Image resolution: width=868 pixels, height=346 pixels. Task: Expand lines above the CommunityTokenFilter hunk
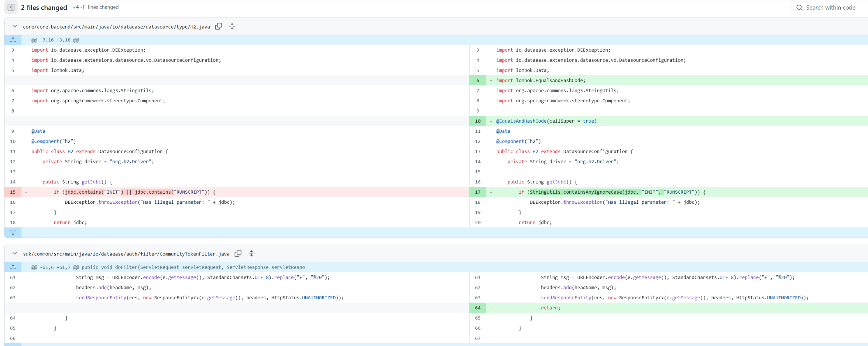coord(13,267)
